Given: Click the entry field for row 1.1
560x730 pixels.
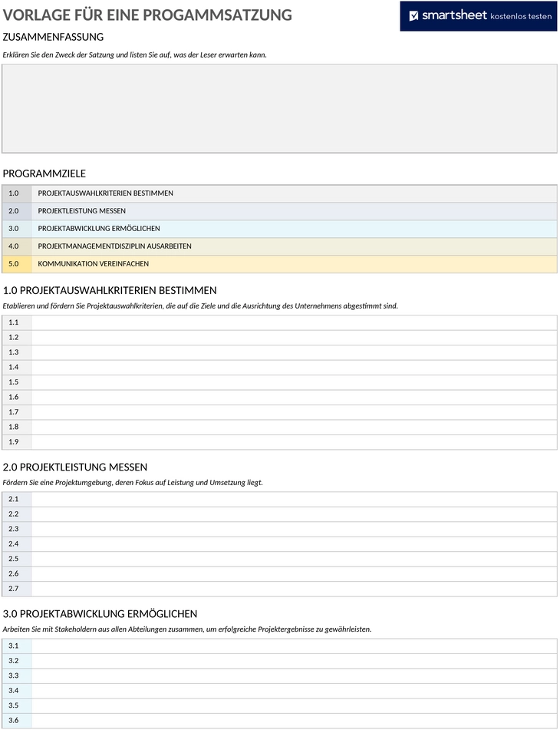Looking at the screenshot, I should pos(295,322).
